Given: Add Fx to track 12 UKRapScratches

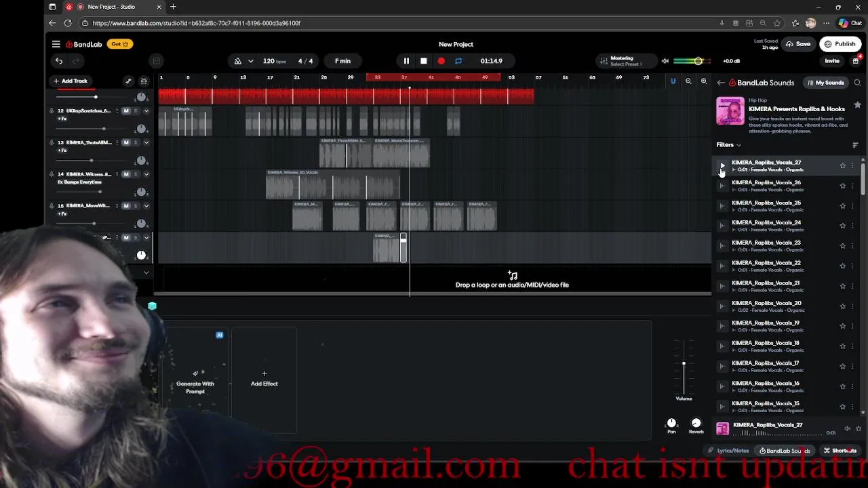Looking at the screenshot, I should click(x=62, y=119).
